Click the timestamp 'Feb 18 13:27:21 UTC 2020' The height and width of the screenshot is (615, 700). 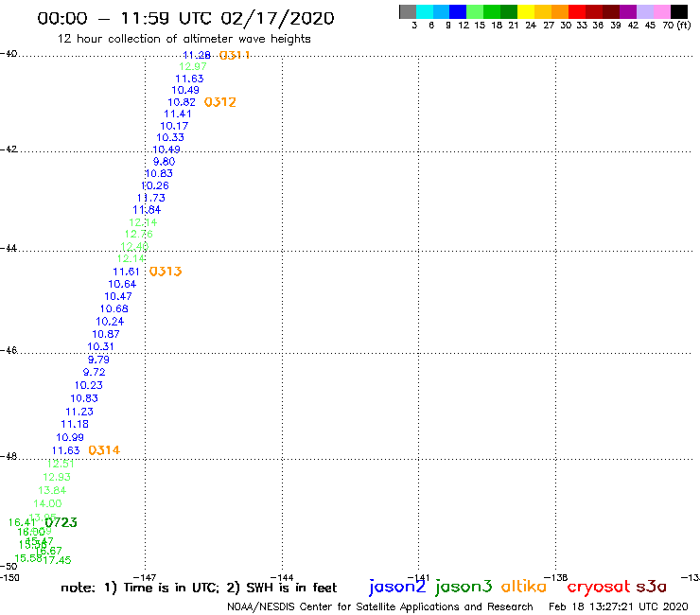coord(619,607)
